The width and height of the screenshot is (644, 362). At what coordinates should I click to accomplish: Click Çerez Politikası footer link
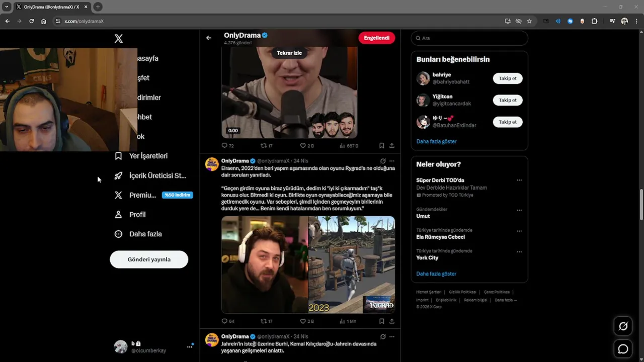497,292
